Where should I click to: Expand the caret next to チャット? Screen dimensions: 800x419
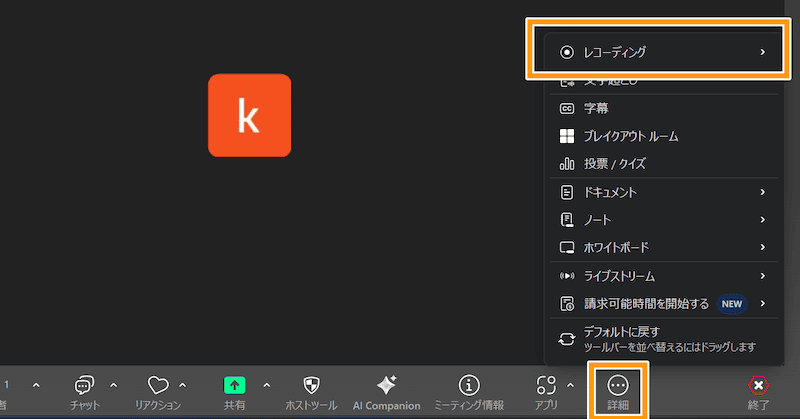(112, 385)
